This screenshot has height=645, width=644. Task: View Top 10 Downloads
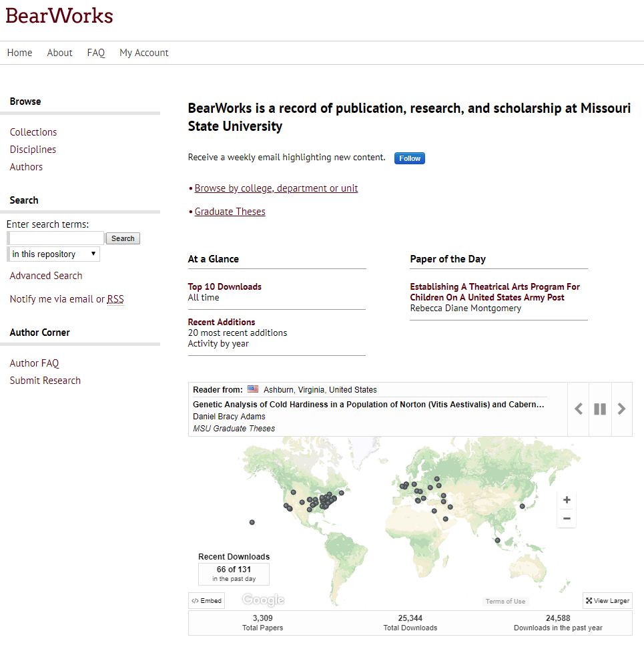coord(225,286)
